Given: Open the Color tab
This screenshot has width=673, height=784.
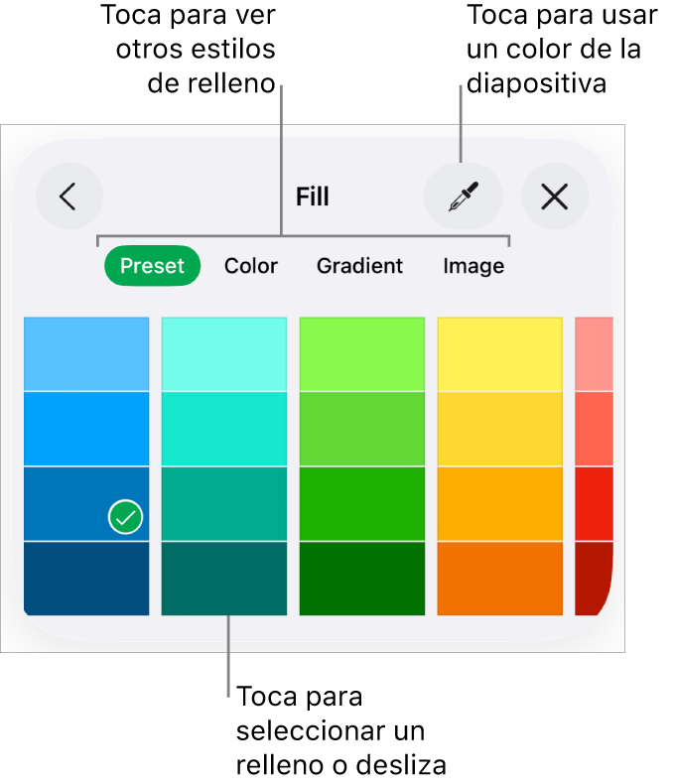Looking at the screenshot, I should pos(251,266).
